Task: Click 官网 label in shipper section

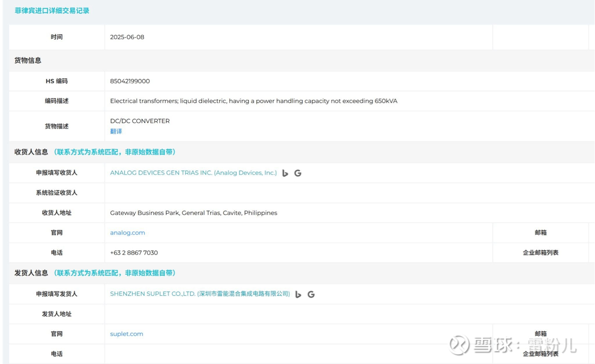Action: 57,334
